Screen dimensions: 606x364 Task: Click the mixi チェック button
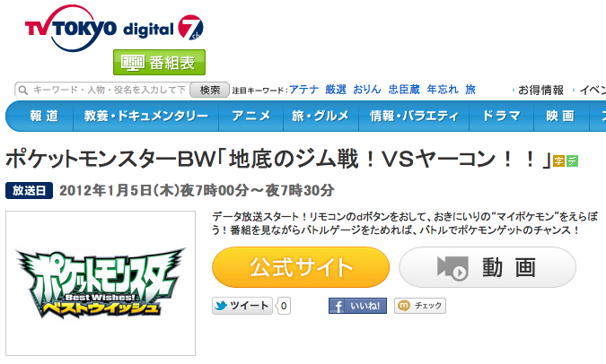click(x=420, y=306)
